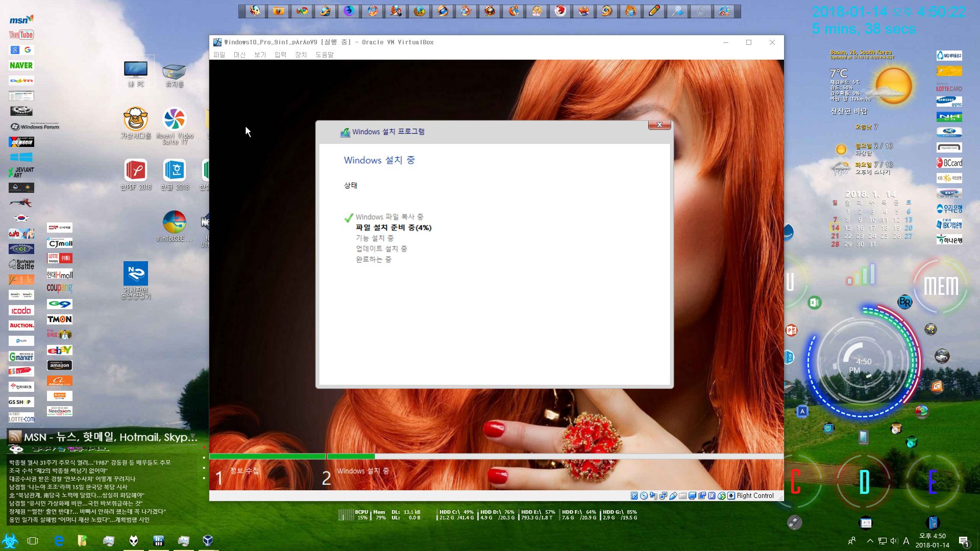The image size is (980, 551).
Task: Click the TMON shortcut icon
Action: coord(60,319)
